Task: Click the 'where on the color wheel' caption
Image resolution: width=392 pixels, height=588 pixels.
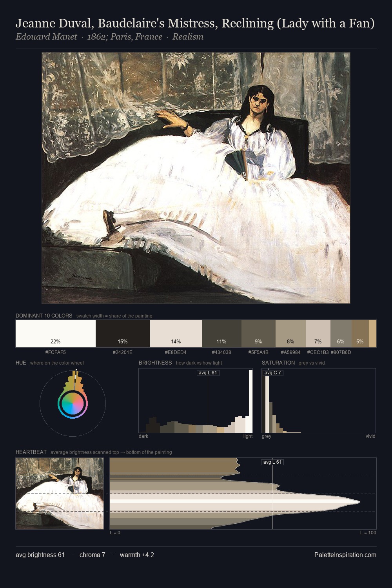Action: [57, 363]
